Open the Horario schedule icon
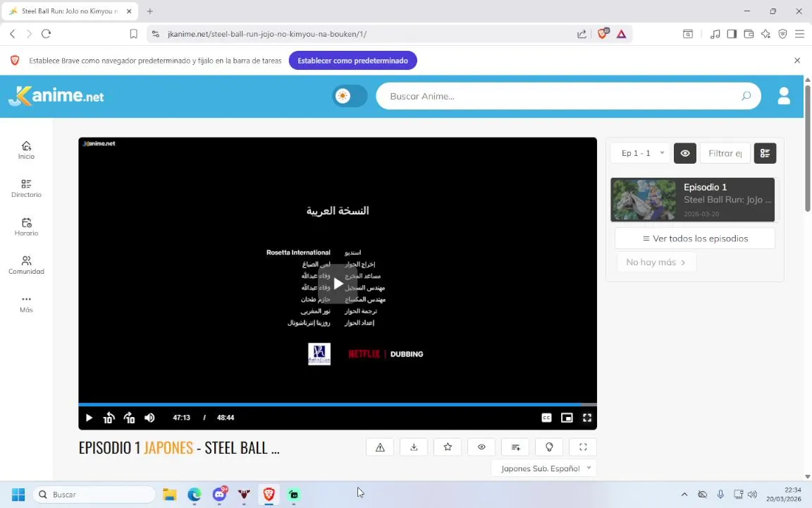This screenshot has width=812, height=508. (x=26, y=222)
